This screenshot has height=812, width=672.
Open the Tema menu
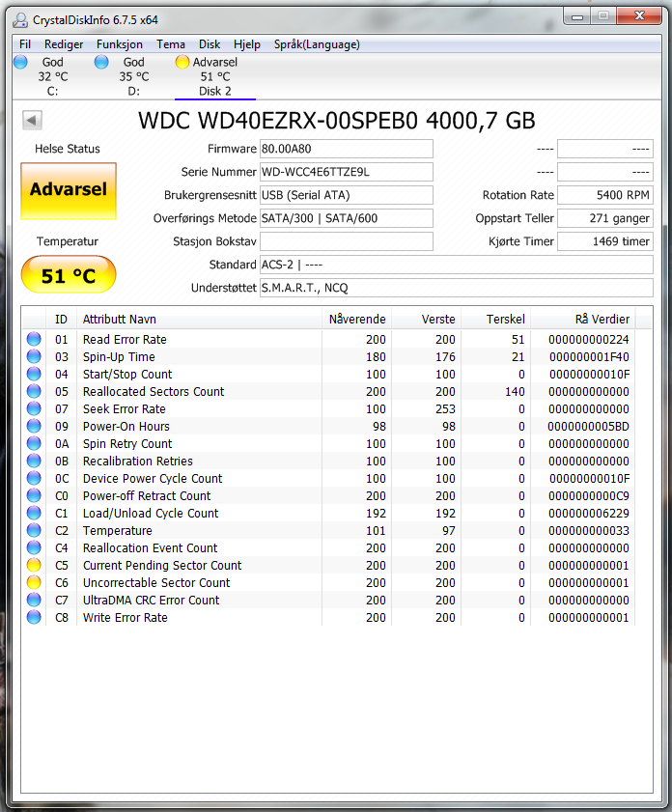[171, 44]
